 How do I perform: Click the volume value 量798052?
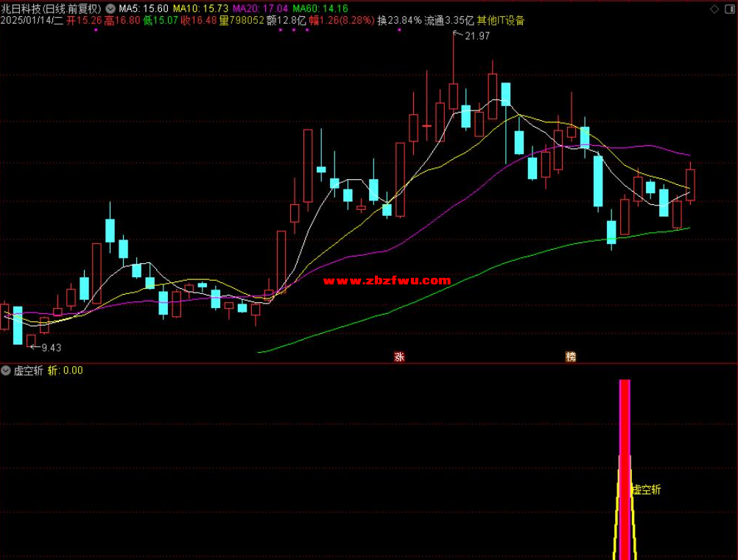coord(242,21)
